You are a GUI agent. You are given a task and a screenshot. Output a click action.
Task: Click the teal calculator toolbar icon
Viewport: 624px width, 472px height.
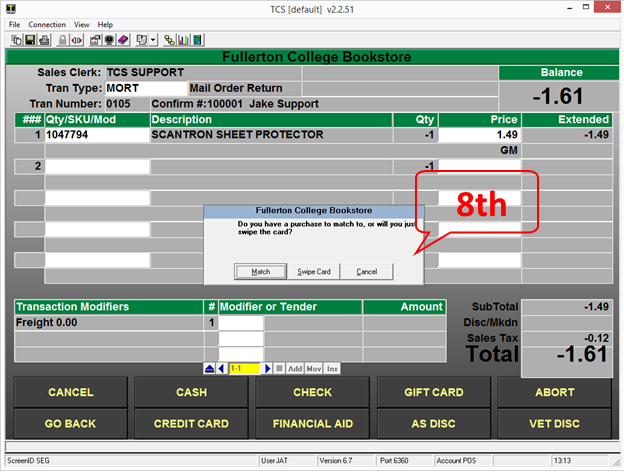(x=197, y=40)
